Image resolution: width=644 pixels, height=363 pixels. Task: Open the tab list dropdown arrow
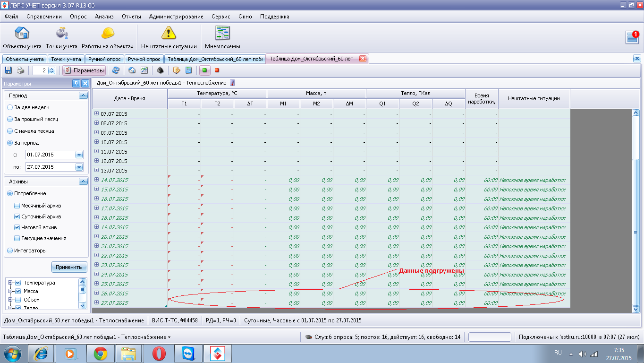coord(169,337)
